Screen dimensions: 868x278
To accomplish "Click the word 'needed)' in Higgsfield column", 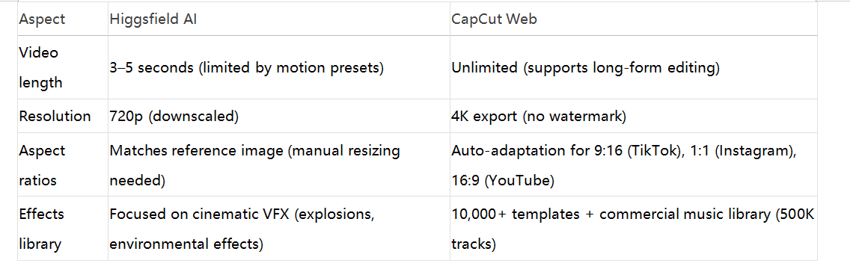I will (x=135, y=181).
